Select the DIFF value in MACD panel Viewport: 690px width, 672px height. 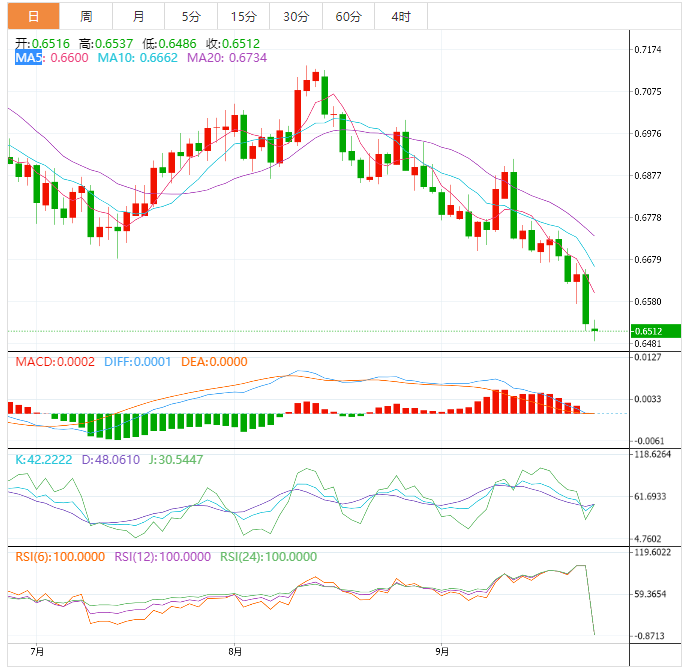pyautogui.click(x=138, y=362)
